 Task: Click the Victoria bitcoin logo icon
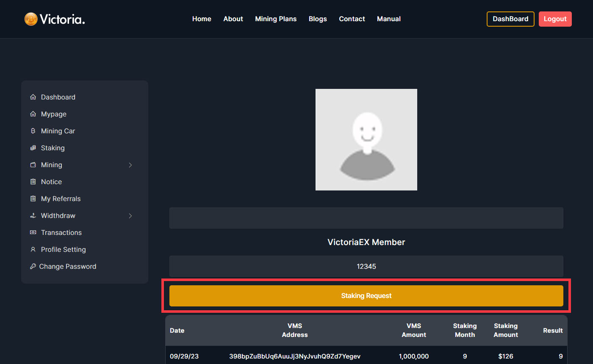coord(31,19)
